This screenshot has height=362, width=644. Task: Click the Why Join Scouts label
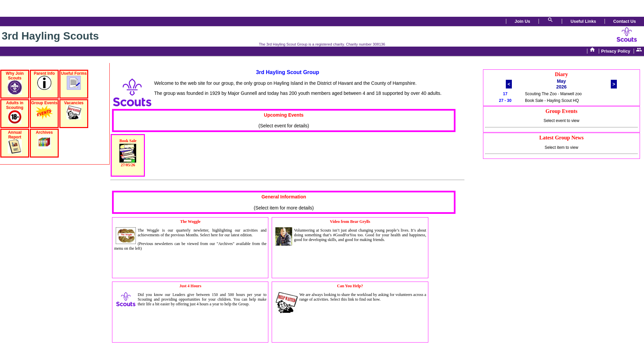coord(15,76)
